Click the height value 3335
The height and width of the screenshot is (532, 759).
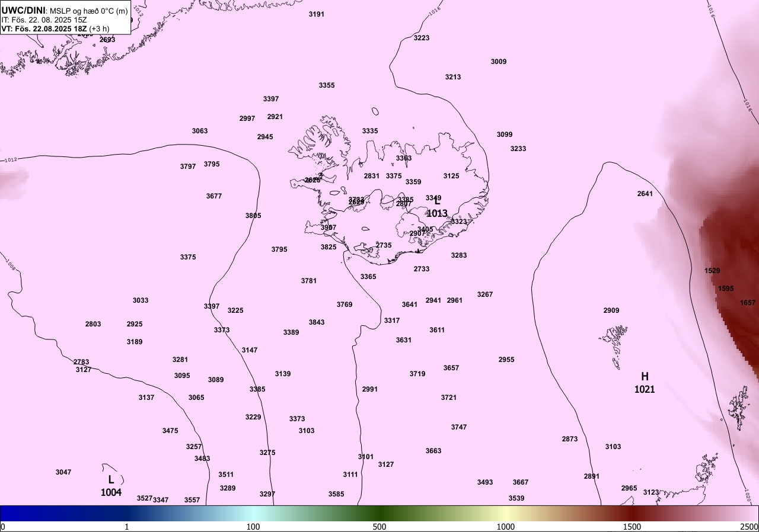[x=370, y=131]
